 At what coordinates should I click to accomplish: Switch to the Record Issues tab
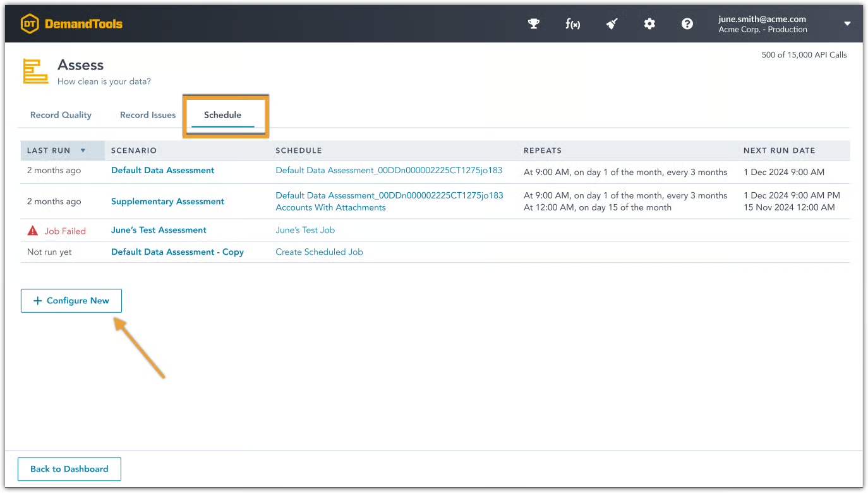(148, 115)
